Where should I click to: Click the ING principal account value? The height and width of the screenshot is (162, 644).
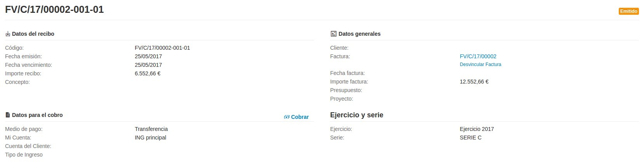pyautogui.click(x=150, y=138)
